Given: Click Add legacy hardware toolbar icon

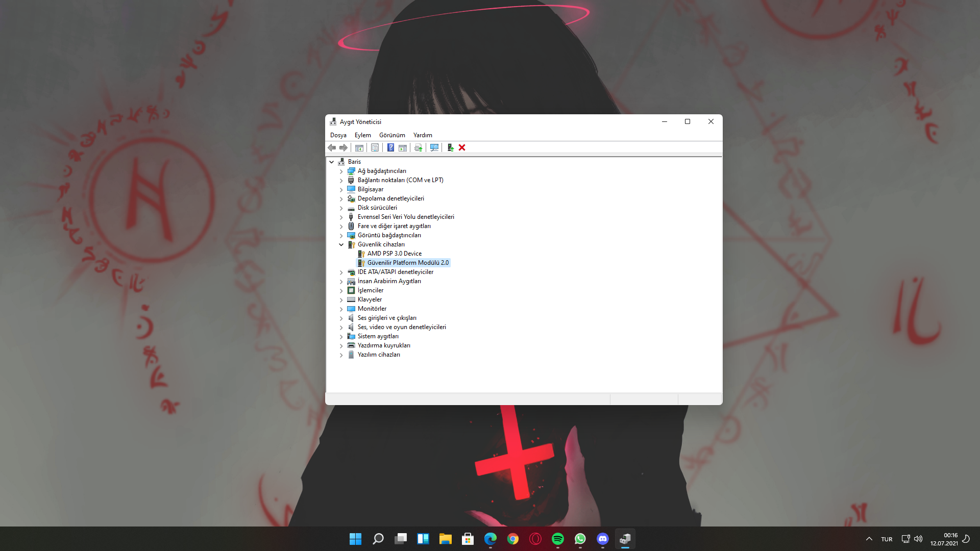Looking at the screenshot, I should [x=450, y=147].
